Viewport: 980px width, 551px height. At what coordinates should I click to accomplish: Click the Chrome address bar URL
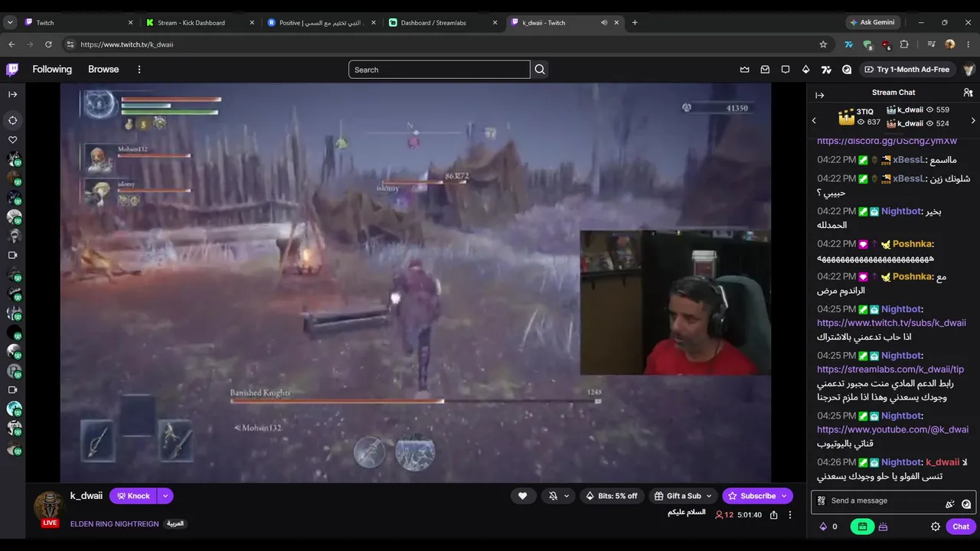coord(127,44)
